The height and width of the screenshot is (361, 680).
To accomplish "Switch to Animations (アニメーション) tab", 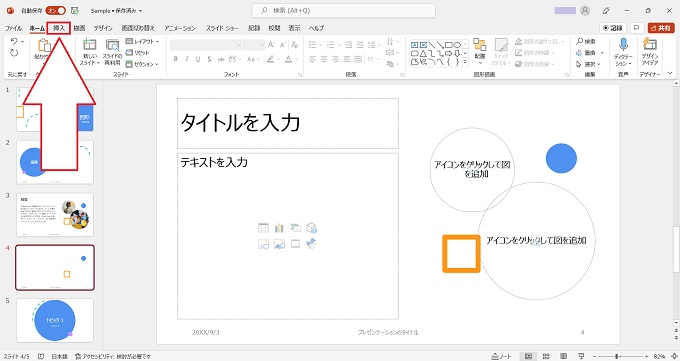I will (180, 28).
